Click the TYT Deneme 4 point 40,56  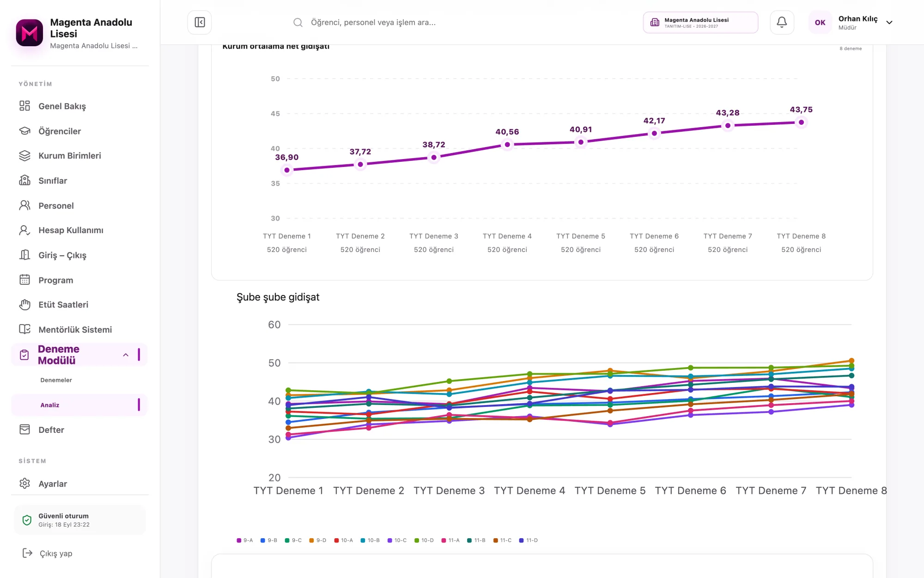(x=507, y=145)
